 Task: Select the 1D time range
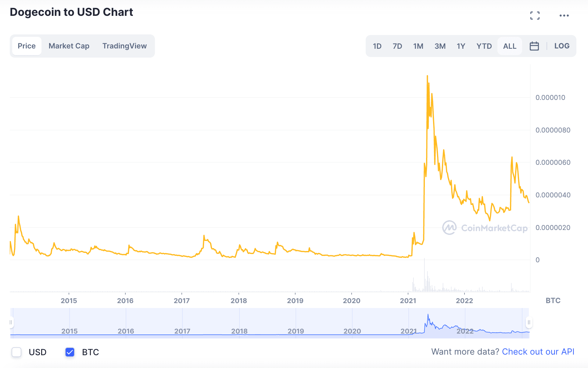(377, 46)
